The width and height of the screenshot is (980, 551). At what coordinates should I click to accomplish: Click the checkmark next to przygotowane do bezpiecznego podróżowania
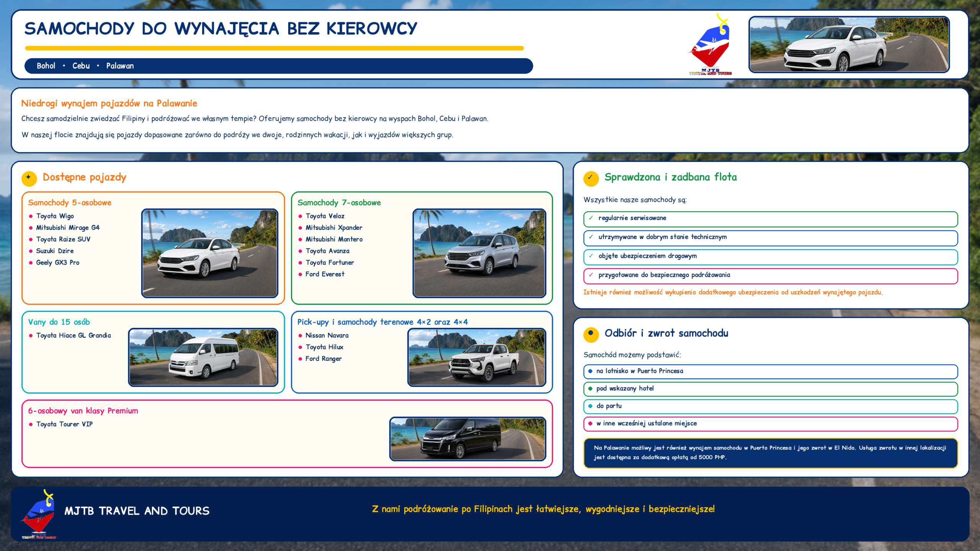pos(591,275)
